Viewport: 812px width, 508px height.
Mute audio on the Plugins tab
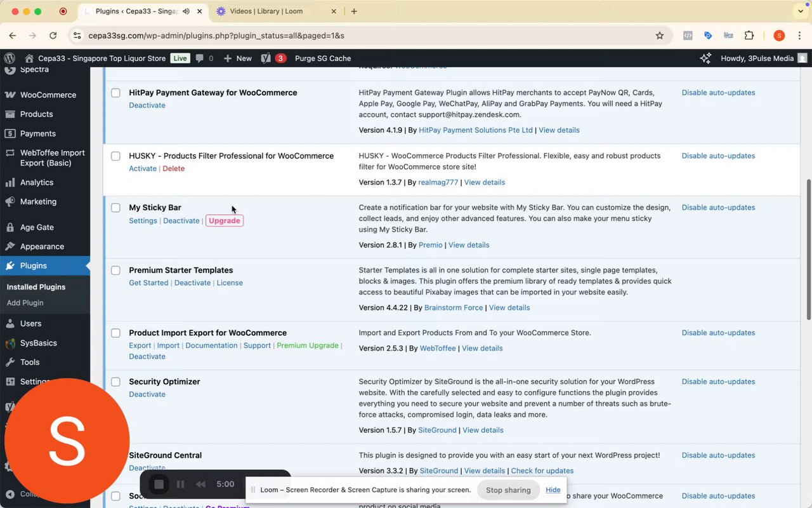[x=185, y=11]
